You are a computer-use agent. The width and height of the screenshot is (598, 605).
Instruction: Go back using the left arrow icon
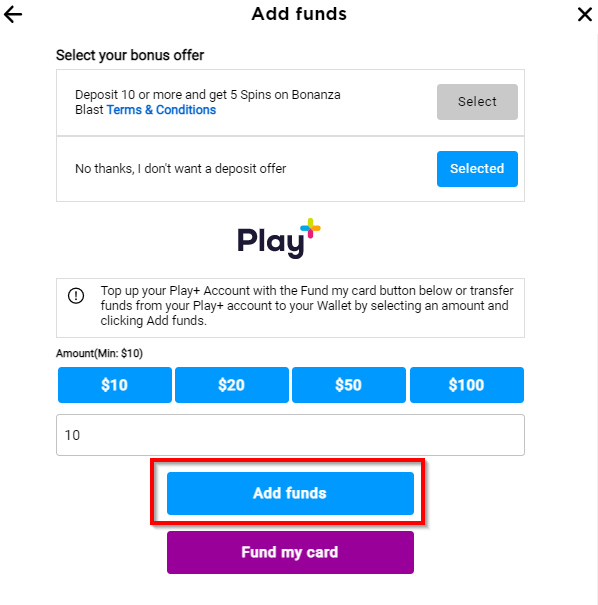tap(13, 15)
